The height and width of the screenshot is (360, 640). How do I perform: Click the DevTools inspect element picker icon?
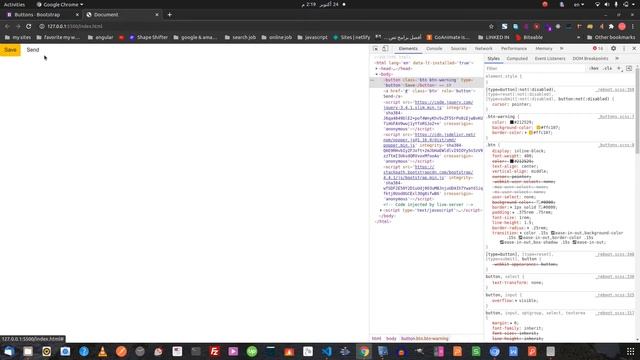click(x=376, y=49)
